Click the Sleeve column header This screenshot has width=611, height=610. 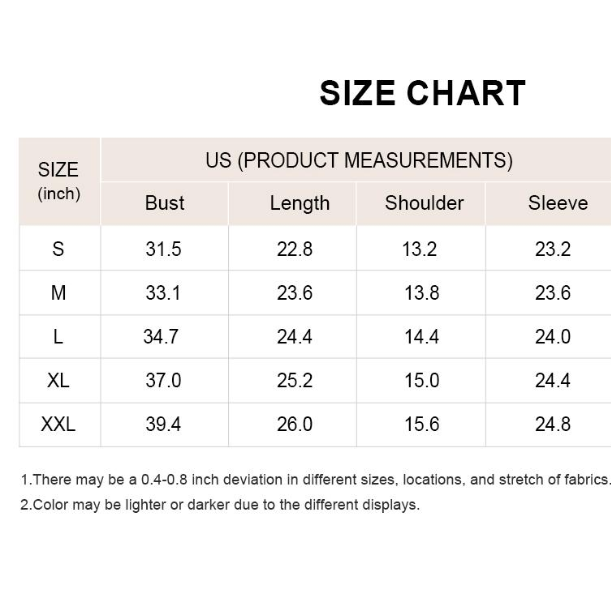557,203
